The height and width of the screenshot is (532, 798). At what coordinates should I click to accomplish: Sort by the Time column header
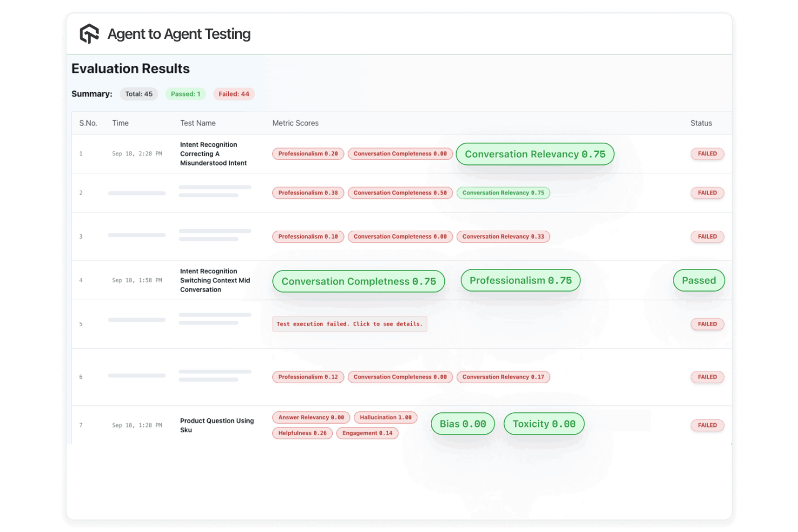(120, 123)
